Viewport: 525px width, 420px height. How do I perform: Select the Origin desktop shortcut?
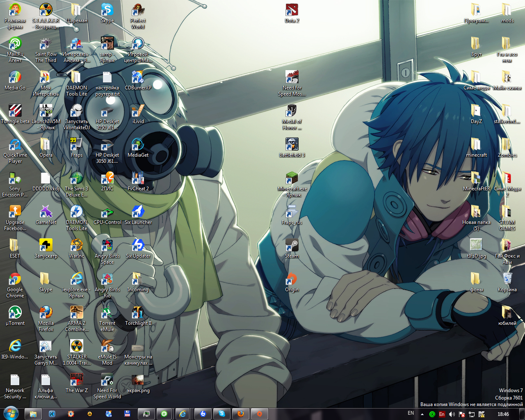292,282
